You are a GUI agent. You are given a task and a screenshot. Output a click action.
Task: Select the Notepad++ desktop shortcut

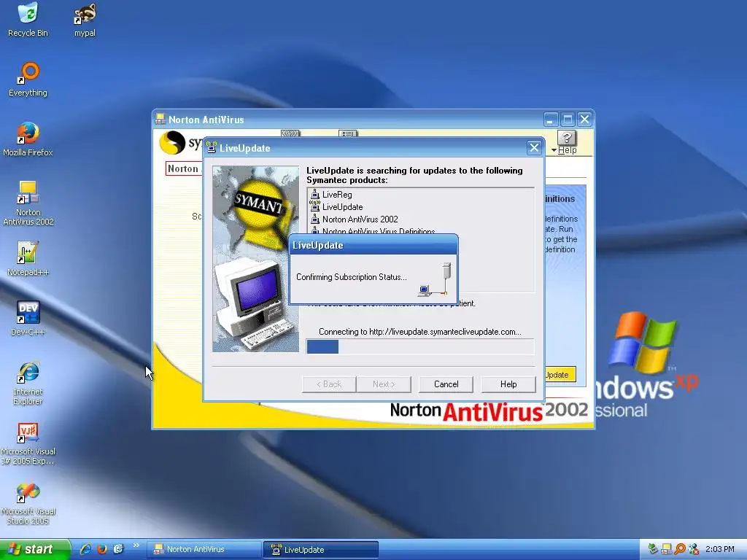click(x=28, y=259)
